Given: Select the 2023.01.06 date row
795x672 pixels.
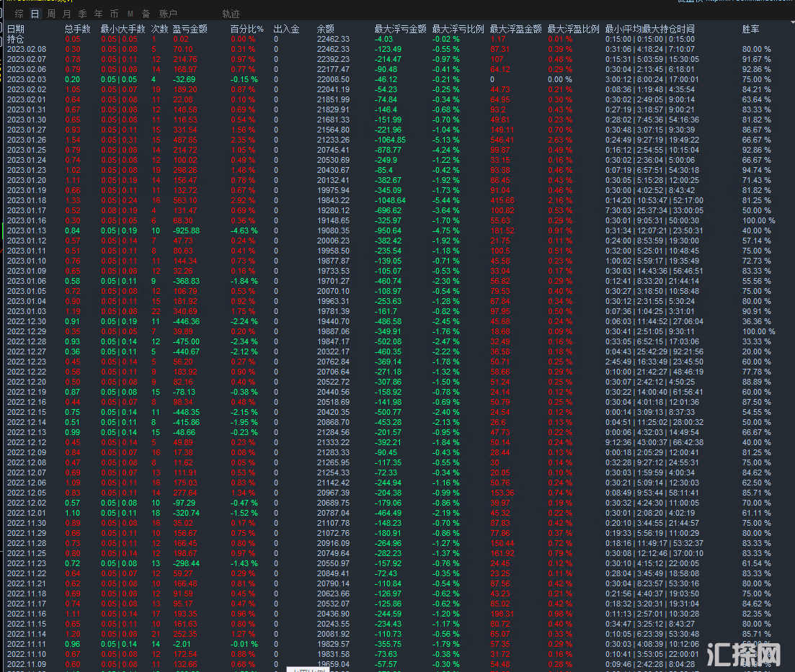Looking at the screenshot, I should (27, 281).
